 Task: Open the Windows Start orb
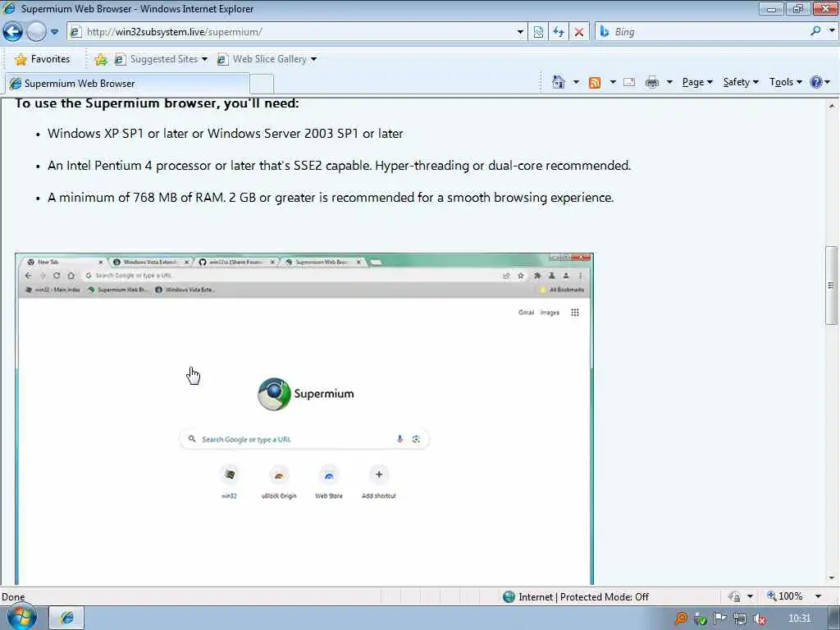tap(22, 619)
